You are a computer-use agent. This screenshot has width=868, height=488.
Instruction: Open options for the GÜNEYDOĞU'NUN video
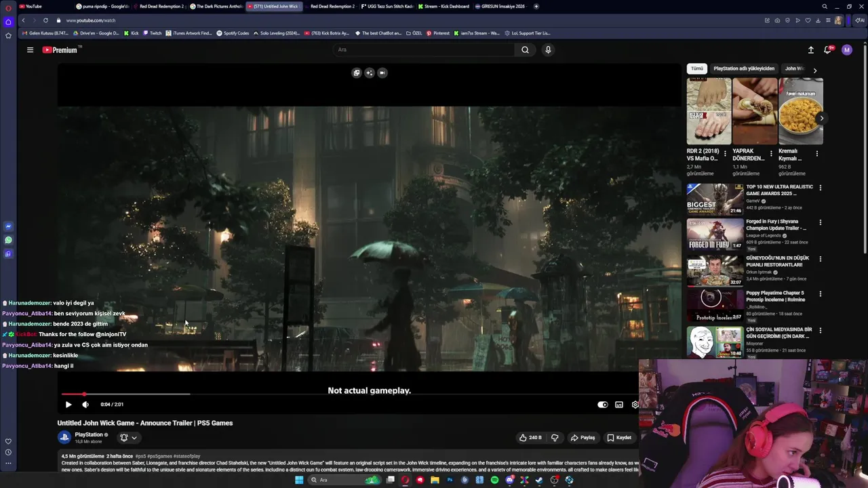click(x=820, y=259)
